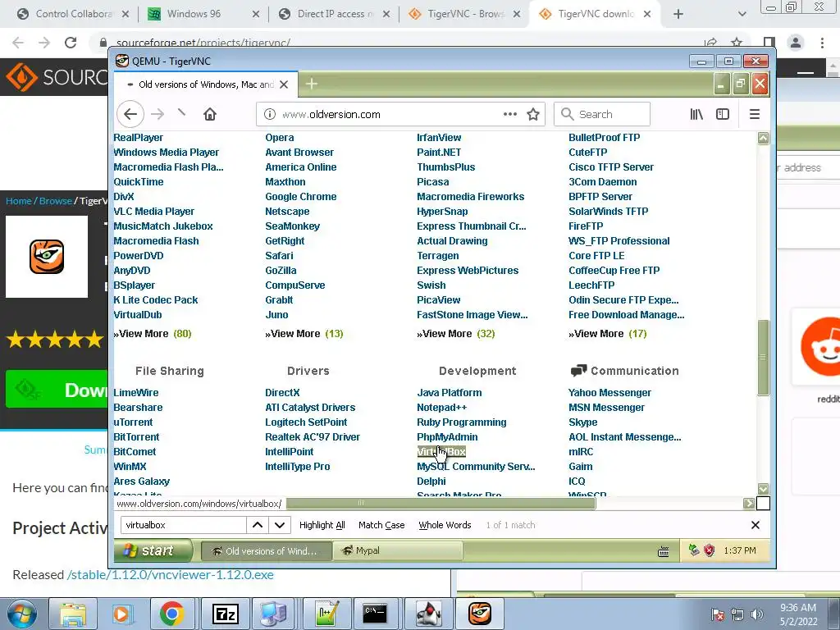Toggle Whole Words in find bar
840x630 pixels.
tap(445, 525)
